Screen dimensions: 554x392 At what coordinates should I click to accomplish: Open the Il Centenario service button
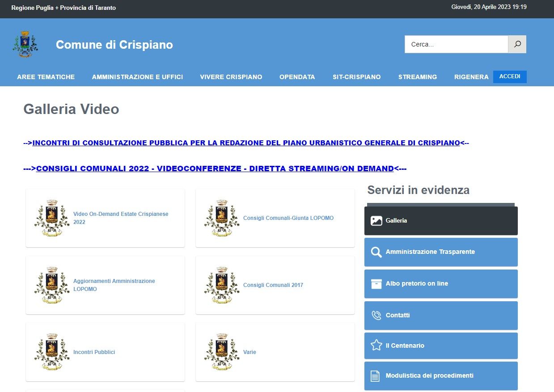click(x=441, y=346)
